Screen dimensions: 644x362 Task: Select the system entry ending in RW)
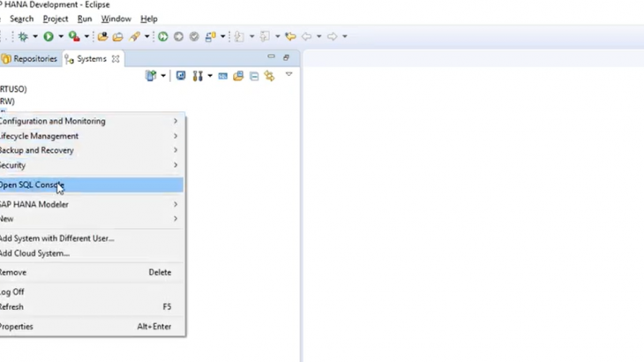(7, 102)
